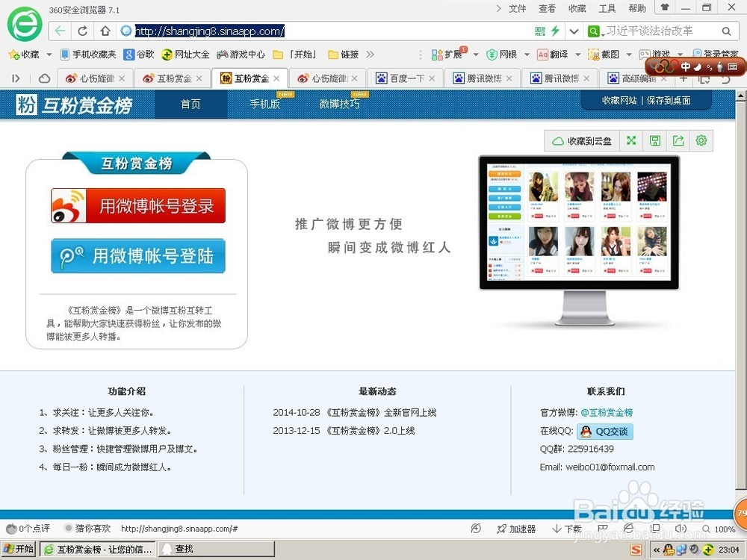Click 保存到桌面 link in header
747x560 pixels.
tap(669, 101)
